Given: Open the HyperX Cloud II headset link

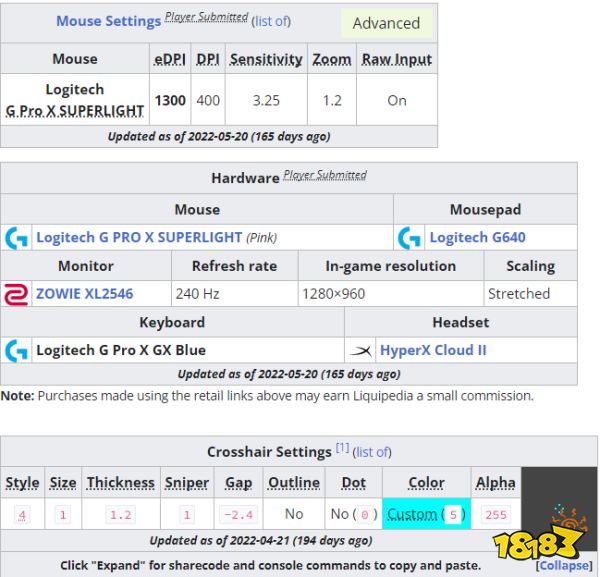Looking at the screenshot, I should coord(433,350).
